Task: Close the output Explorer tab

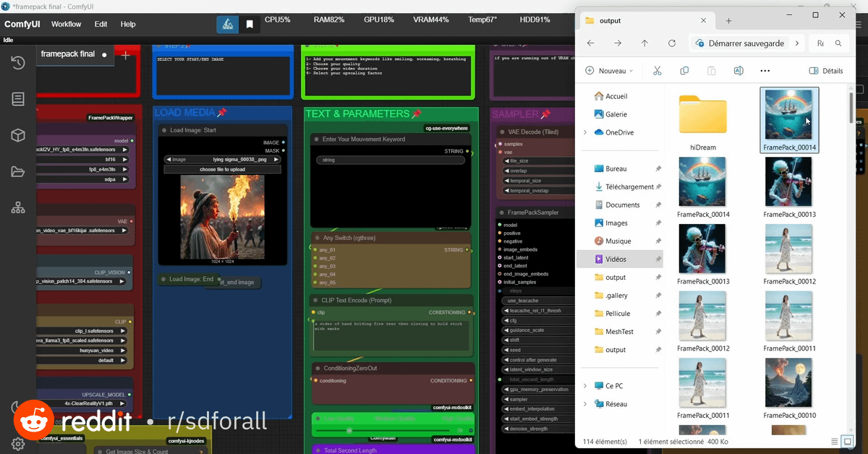Action: click(703, 21)
